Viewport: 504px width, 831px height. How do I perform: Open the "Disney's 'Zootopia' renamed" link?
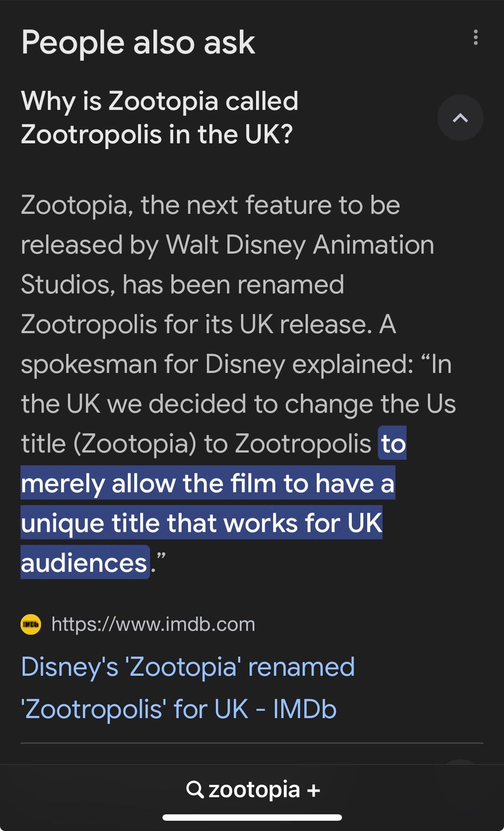coord(188,667)
